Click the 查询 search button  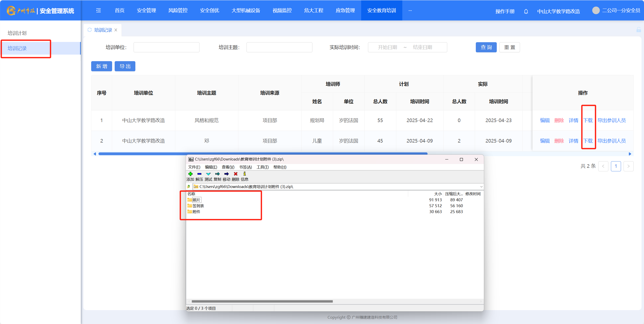[486, 47]
